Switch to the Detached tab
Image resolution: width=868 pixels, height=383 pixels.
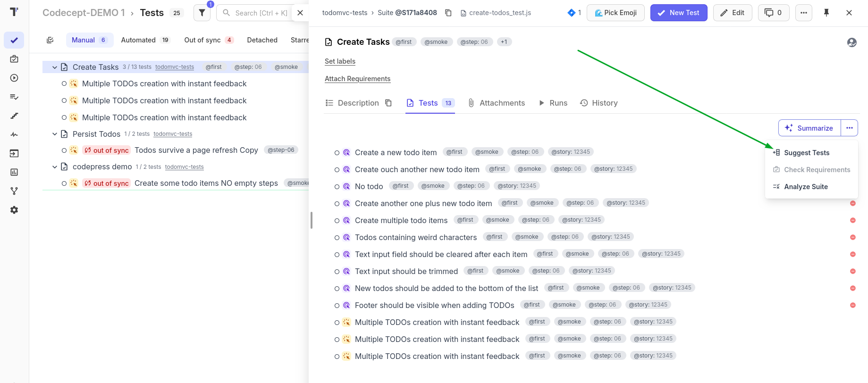click(262, 40)
